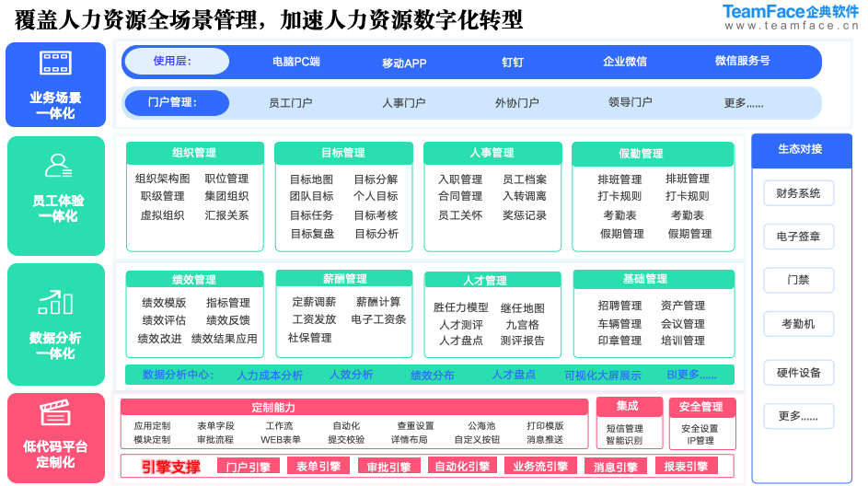Select the 表单引擎 tag

pos(318,466)
